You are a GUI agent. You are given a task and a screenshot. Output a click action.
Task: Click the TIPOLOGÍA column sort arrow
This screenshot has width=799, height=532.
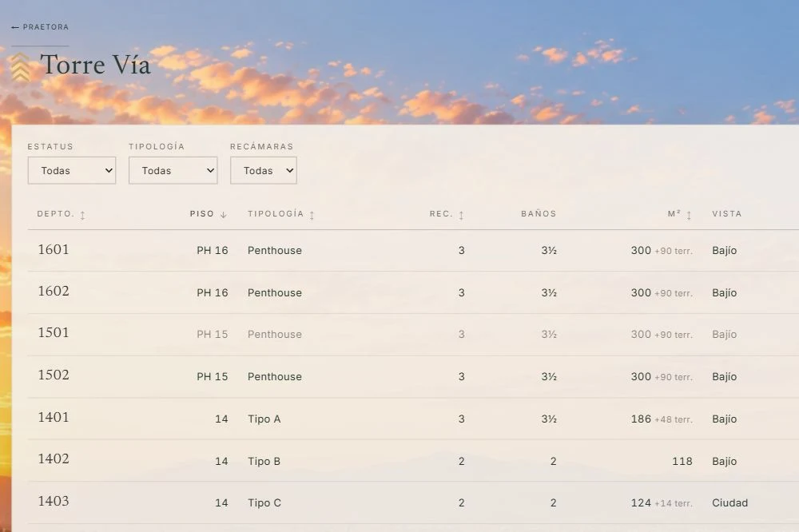click(x=312, y=215)
